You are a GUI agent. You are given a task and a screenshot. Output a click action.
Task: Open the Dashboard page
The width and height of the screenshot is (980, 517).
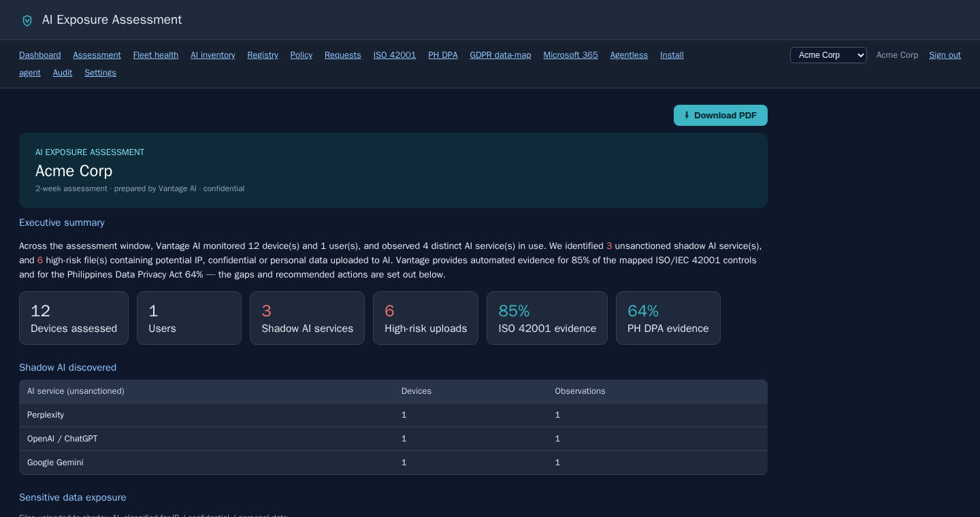[40, 55]
